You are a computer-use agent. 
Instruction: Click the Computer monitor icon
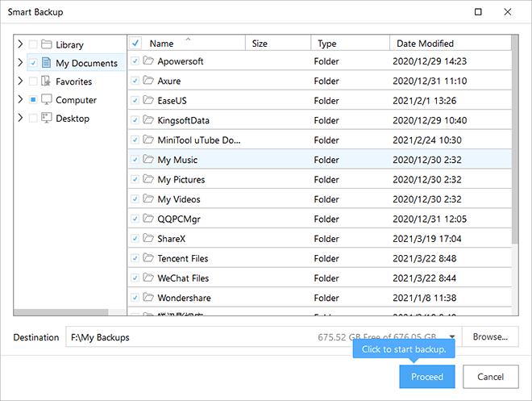47,100
